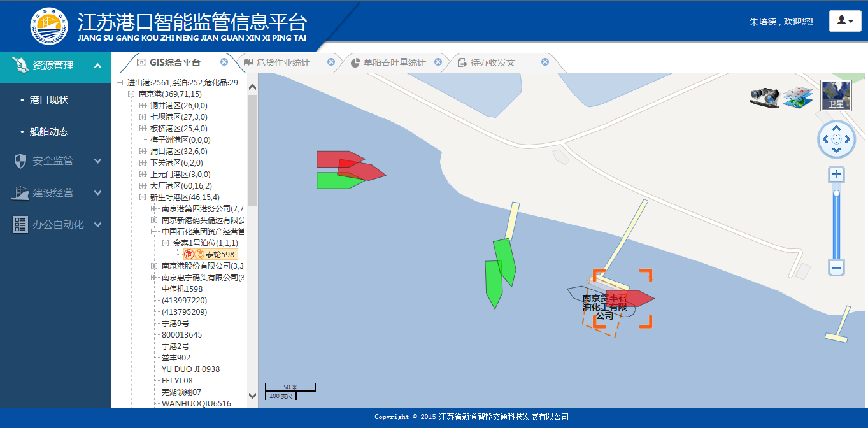Click the binoculars search icon on map
The width and height of the screenshot is (868, 428).
point(764,97)
